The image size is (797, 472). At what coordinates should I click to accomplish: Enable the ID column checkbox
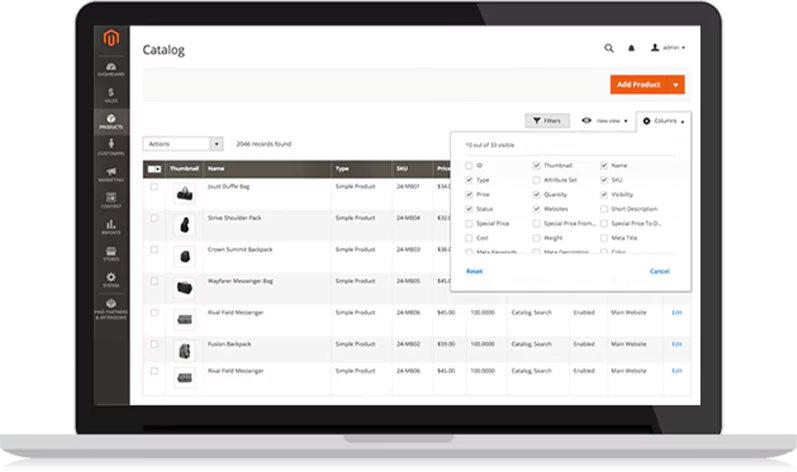[470, 165]
